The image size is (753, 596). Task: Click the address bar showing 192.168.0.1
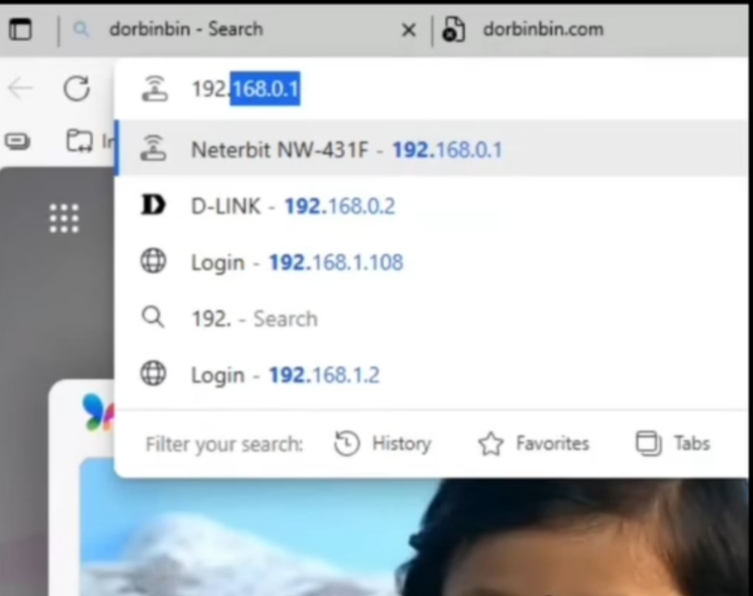(x=432, y=89)
